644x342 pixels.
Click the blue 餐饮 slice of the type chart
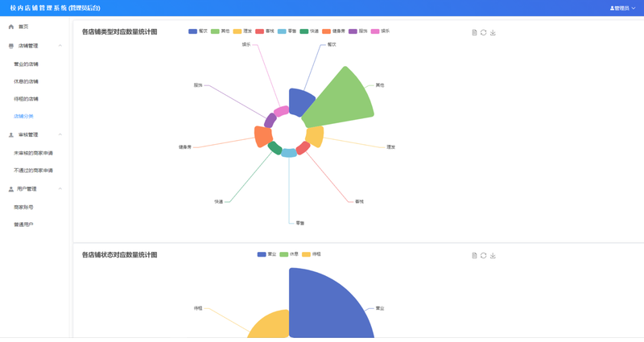pos(299,101)
